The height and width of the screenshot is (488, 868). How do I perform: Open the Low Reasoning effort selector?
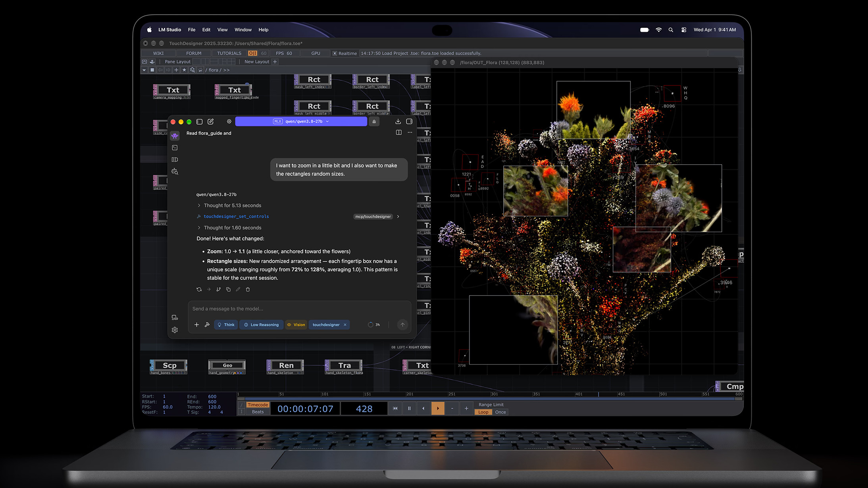point(261,325)
